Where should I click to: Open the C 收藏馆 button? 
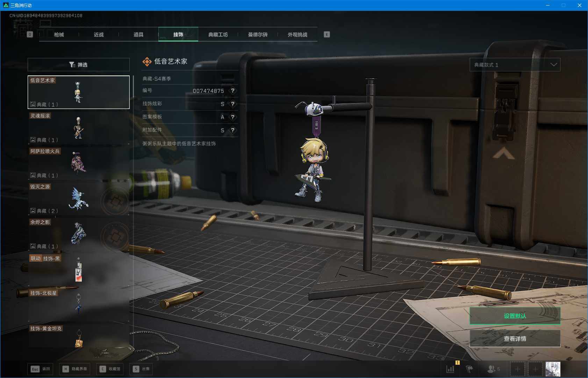[110, 369]
